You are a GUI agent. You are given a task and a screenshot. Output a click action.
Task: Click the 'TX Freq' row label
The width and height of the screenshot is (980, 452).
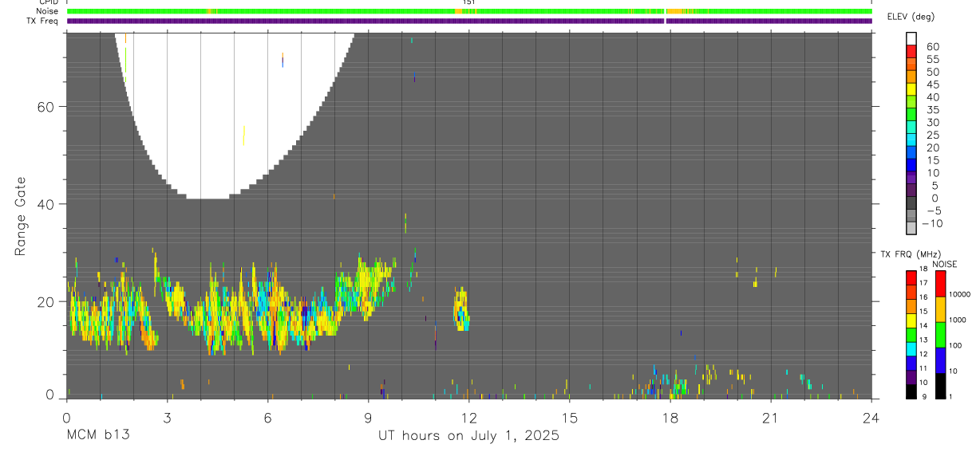tap(43, 21)
